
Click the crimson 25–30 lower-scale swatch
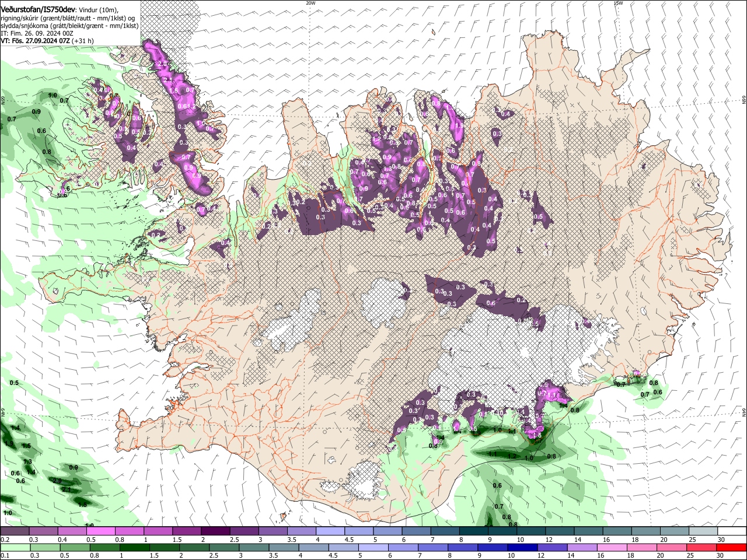[x=702, y=548]
